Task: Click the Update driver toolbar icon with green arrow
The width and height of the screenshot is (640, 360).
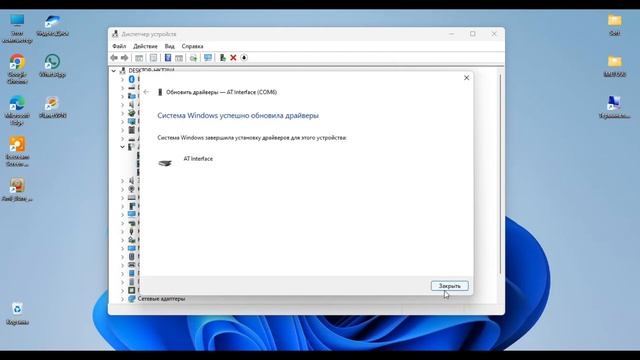Action: 193,58
